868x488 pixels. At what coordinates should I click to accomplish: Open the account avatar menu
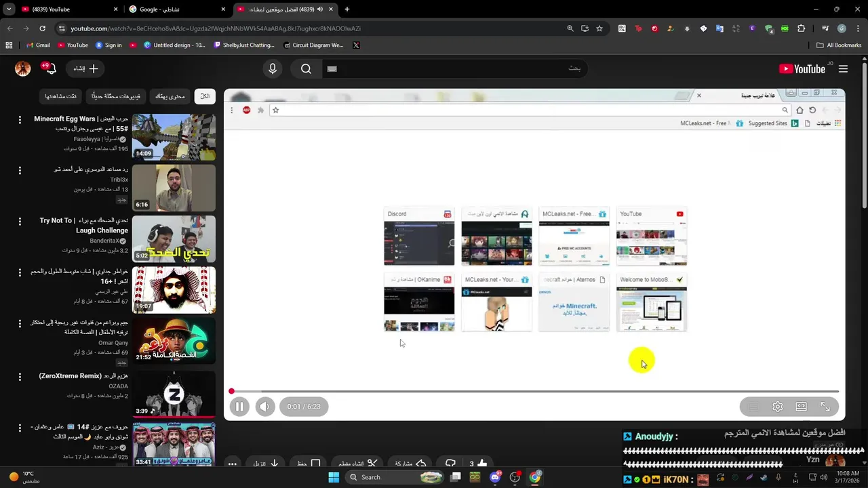[22, 68]
